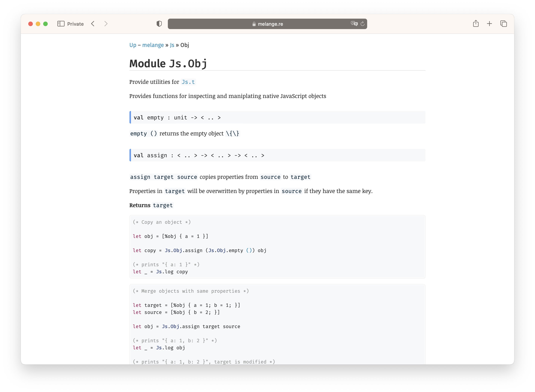Click the 'let obj = [%obj { a = 1 }]' line

click(170, 236)
